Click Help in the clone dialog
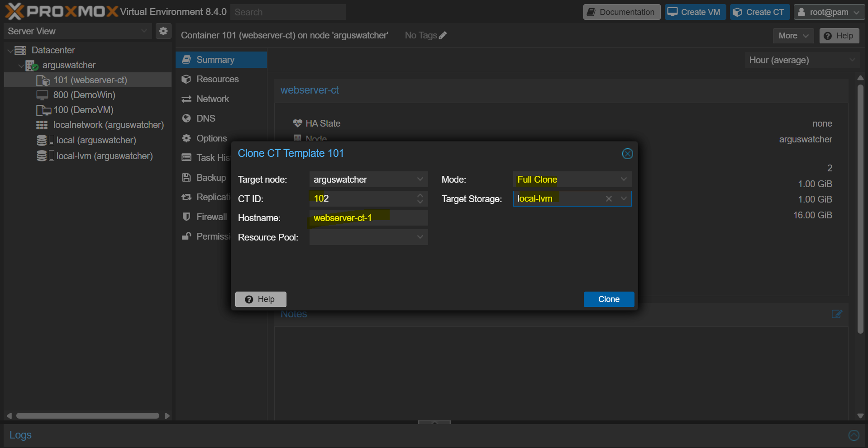The width and height of the screenshot is (868, 448). 261,299
